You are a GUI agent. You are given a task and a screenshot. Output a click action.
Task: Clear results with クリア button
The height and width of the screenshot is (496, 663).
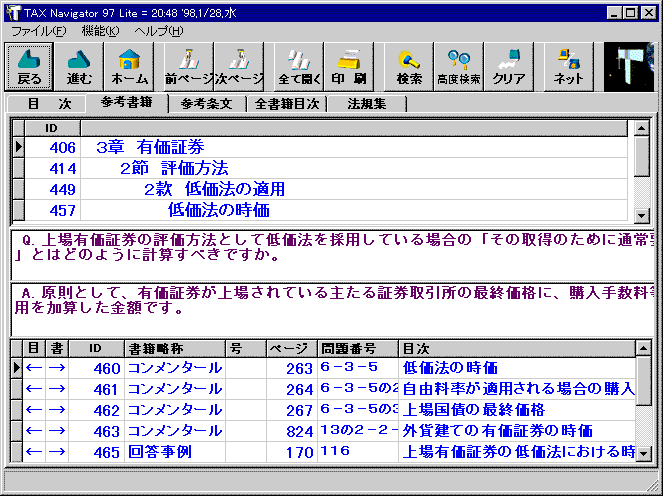coord(509,66)
